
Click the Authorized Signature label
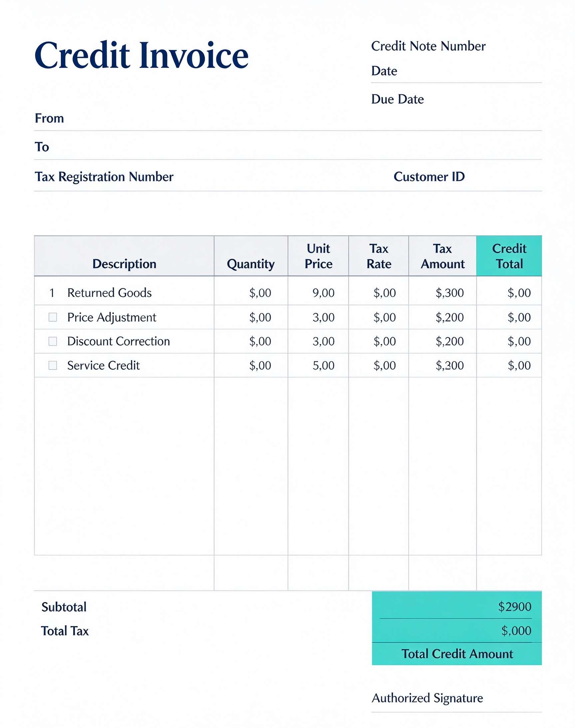[427, 698]
